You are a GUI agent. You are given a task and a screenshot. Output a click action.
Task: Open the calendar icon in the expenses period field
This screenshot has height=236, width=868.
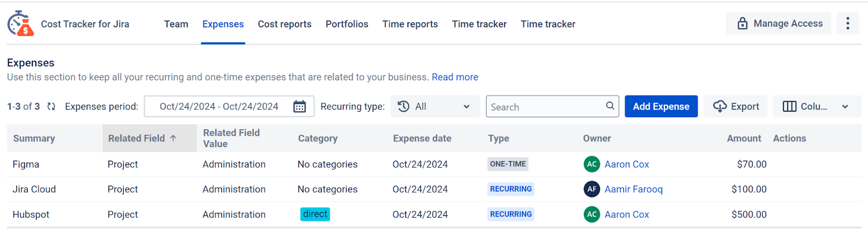coord(299,106)
